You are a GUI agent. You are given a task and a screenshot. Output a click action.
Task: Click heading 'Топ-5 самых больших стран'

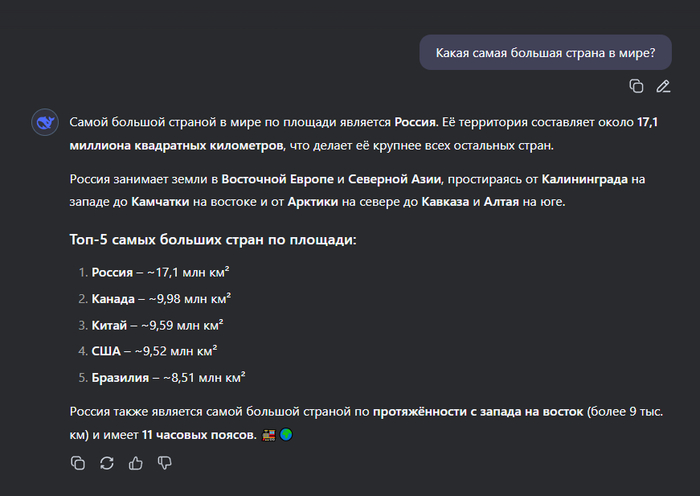pyautogui.click(x=213, y=240)
